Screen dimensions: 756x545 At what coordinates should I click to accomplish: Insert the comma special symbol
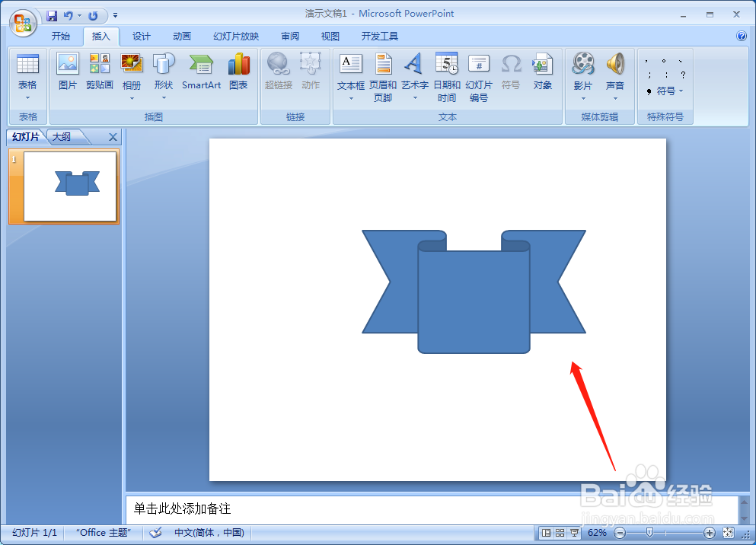pyautogui.click(x=647, y=61)
